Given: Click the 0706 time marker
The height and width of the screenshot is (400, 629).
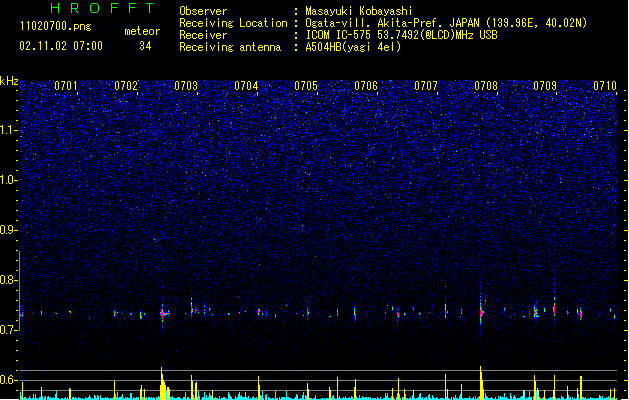Looking at the screenshot, I should pos(366,86).
